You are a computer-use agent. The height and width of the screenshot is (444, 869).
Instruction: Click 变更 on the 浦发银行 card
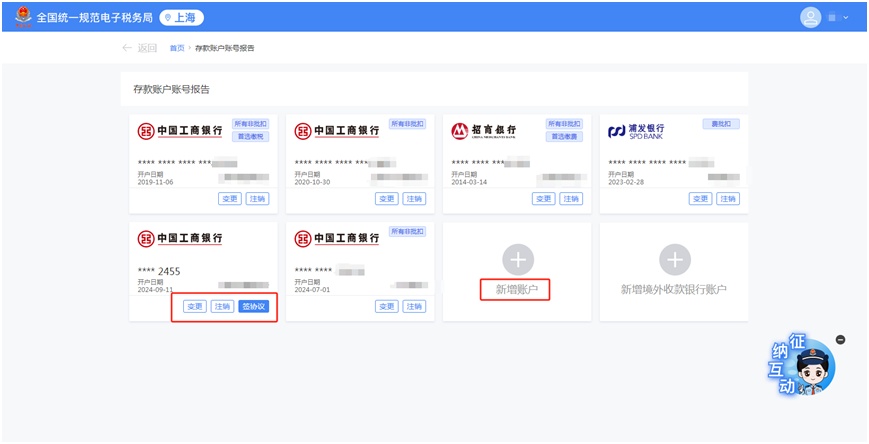tap(701, 199)
